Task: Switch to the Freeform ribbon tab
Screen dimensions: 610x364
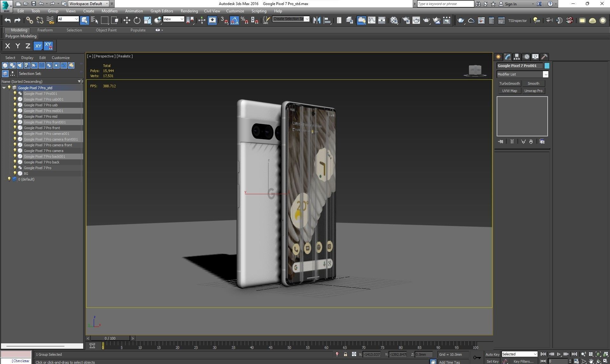Action: pos(45,30)
